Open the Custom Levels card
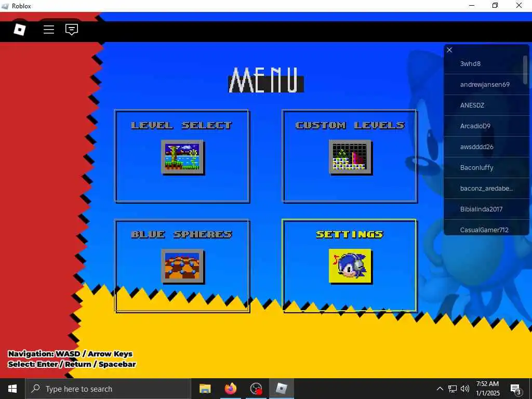532x399 pixels. [x=350, y=156]
